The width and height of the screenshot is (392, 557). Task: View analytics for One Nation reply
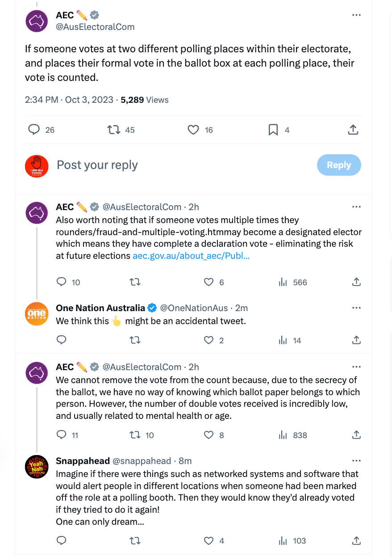tap(283, 340)
